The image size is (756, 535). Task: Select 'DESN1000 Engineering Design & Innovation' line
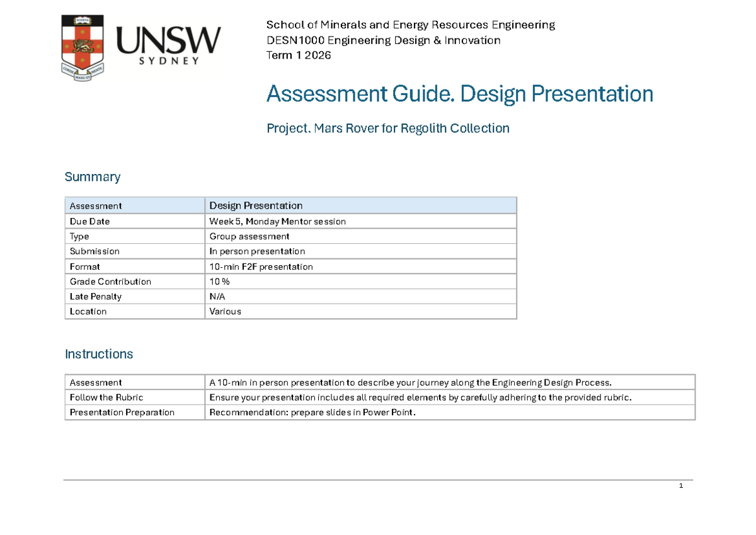(x=384, y=40)
